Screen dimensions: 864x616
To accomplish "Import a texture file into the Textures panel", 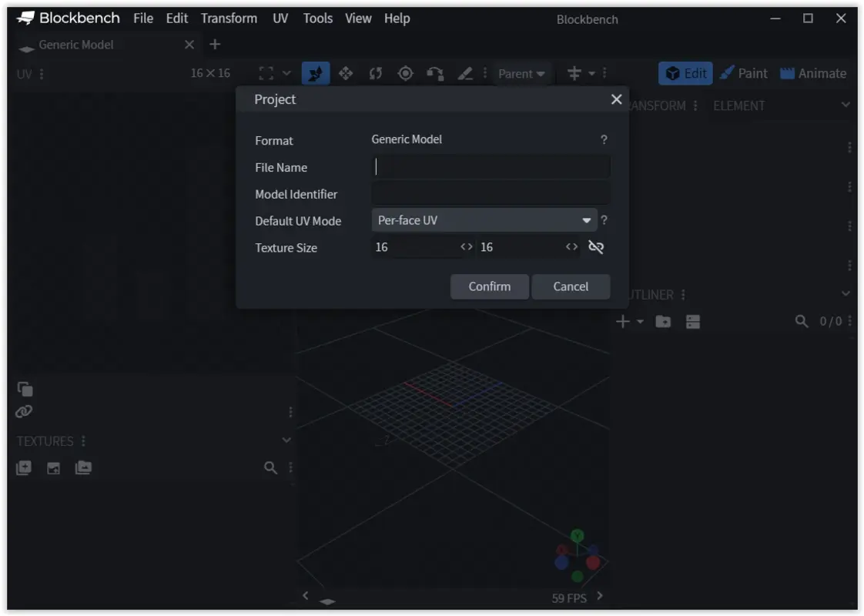I will tap(52, 467).
